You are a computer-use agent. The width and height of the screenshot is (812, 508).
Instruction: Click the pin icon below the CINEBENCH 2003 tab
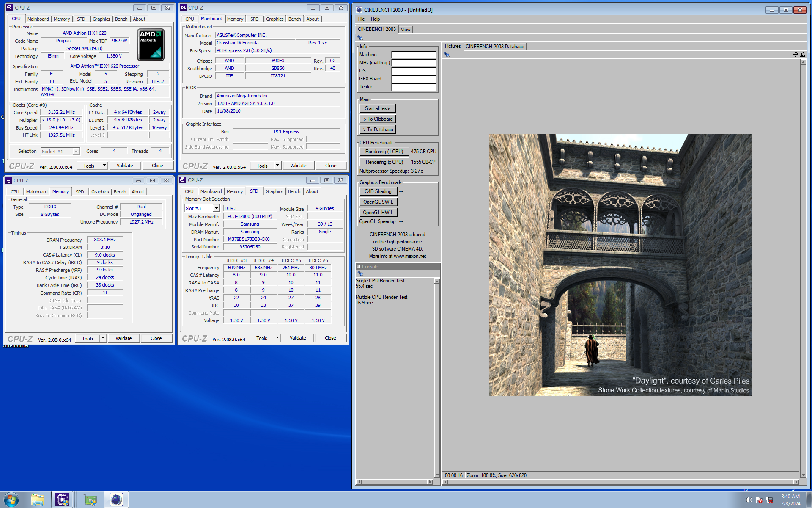pyautogui.click(x=360, y=38)
